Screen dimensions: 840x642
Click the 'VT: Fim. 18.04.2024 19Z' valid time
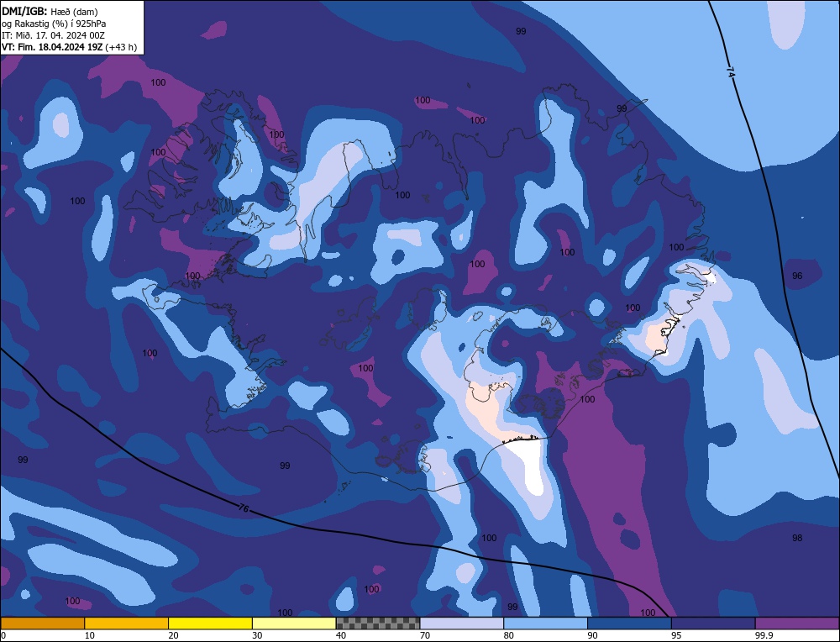52,47
